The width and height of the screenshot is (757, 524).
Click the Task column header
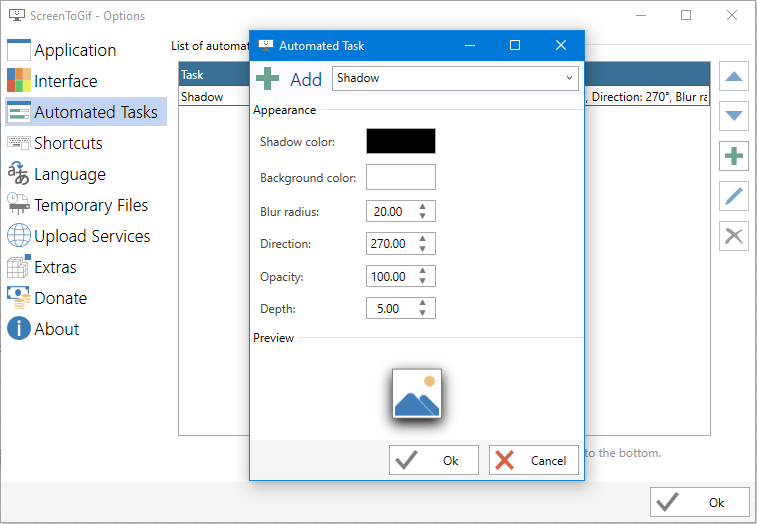tap(214, 75)
